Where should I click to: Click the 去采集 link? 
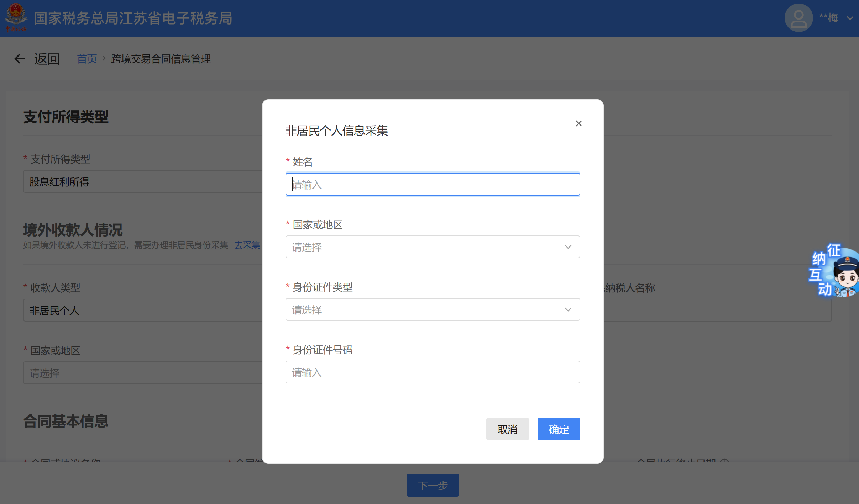tap(247, 245)
